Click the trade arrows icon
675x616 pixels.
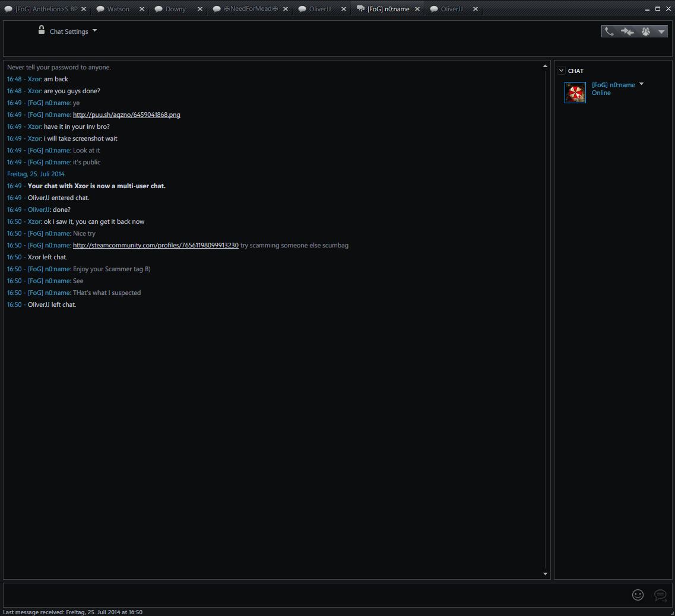point(628,31)
